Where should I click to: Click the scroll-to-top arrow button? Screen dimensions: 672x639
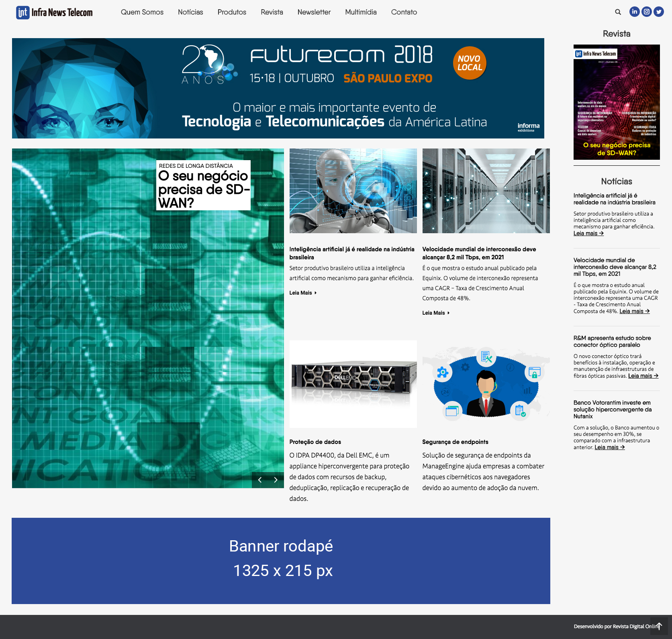(x=659, y=626)
